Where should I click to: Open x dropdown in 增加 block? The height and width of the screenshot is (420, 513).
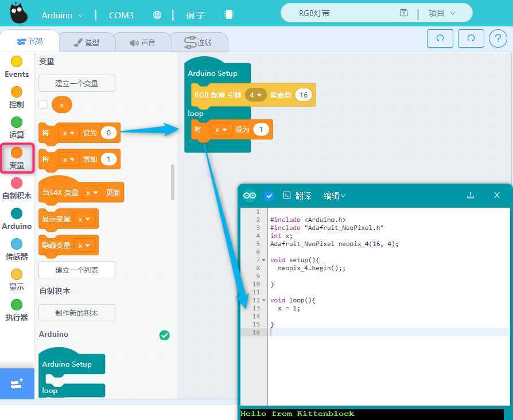click(x=69, y=160)
